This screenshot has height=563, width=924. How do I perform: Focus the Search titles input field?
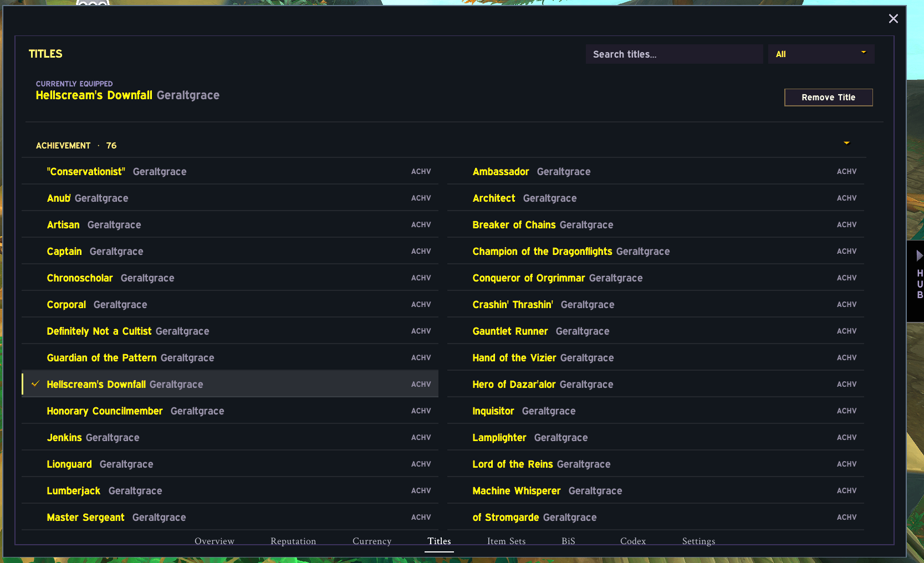674,54
